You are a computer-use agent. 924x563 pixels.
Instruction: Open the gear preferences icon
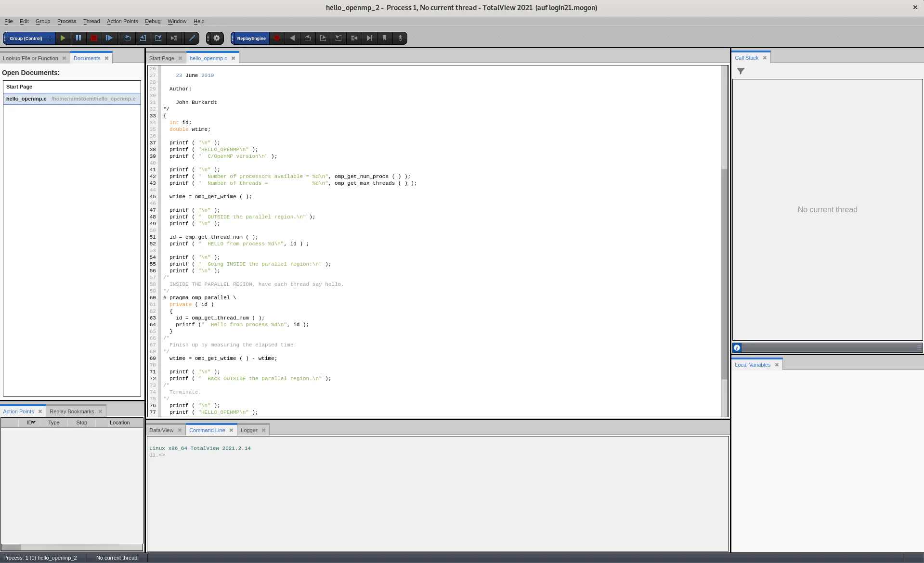pos(217,38)
